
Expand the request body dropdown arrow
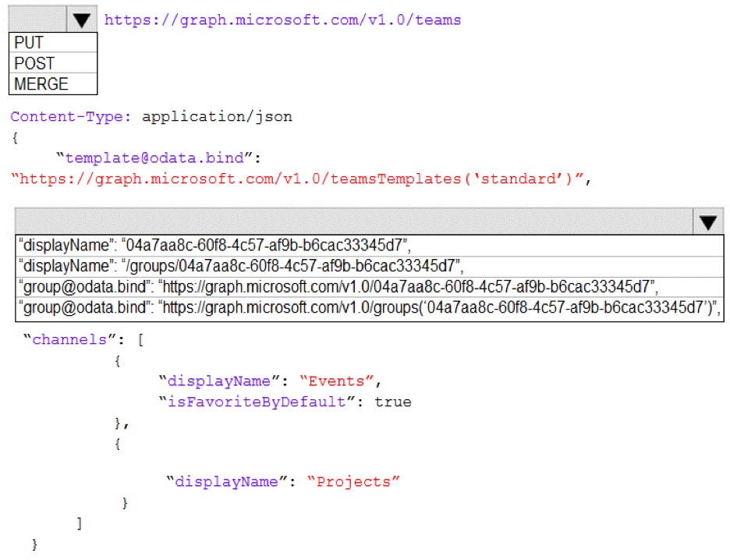[708, 222]
